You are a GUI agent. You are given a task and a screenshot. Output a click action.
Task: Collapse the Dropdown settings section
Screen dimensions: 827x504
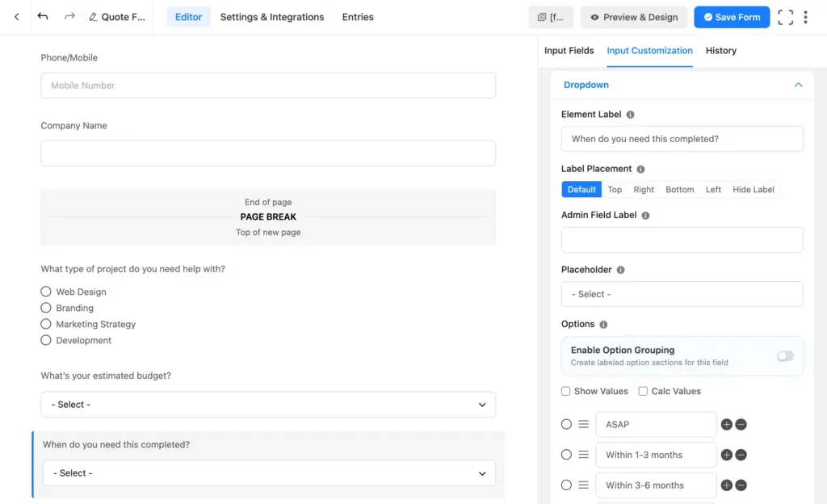(x=799, y=85)
